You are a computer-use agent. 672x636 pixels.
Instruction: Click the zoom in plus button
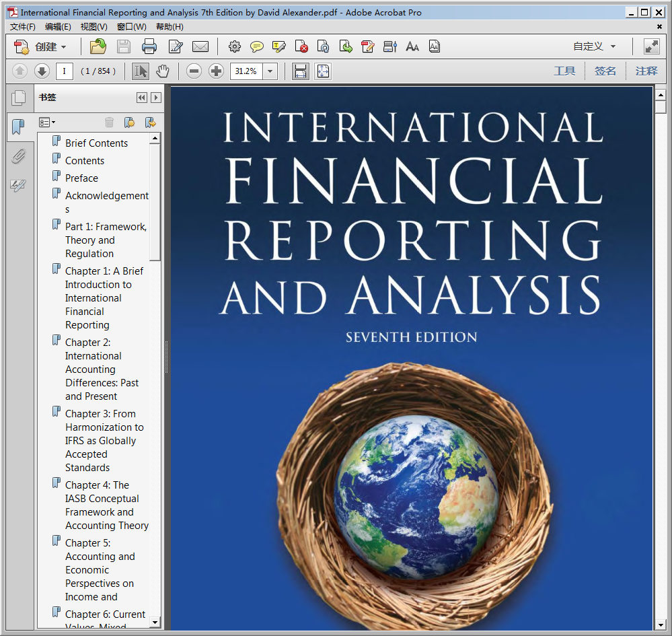[216, 71]
